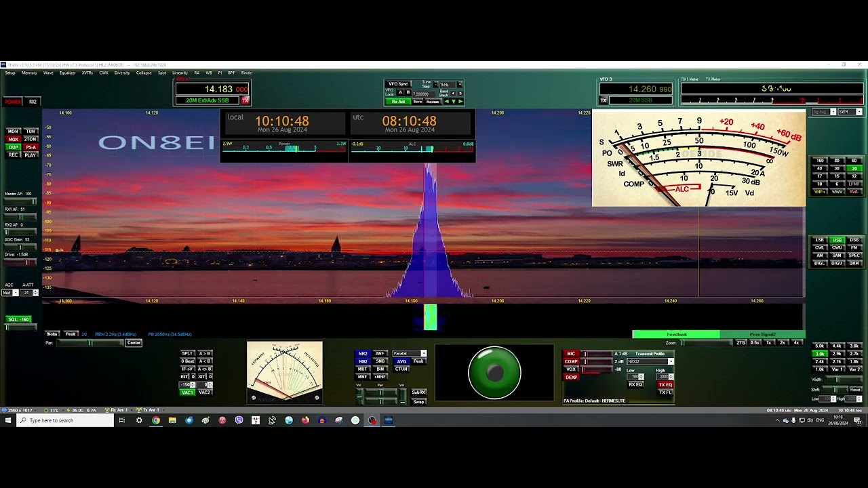Open the 1kHz tune step dropdown
The width and height of the screenshot is (868, 488).
pyautogui.click(x=448, y=84)
